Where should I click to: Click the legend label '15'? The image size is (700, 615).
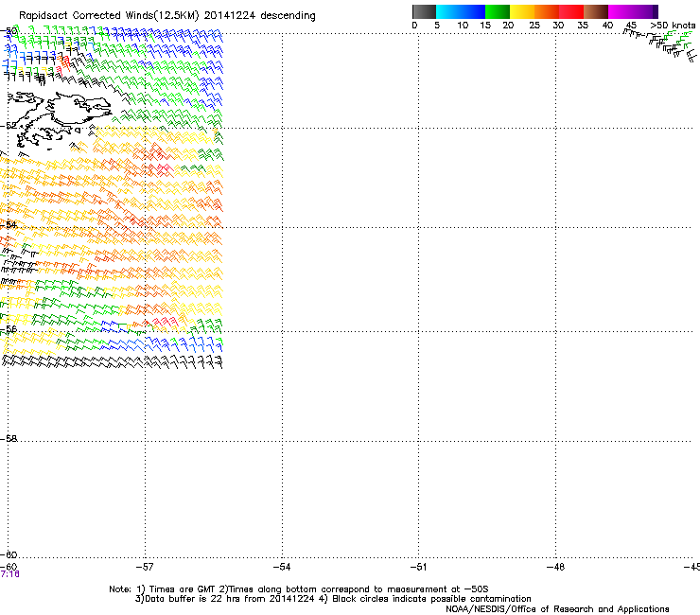pos(485,25)
